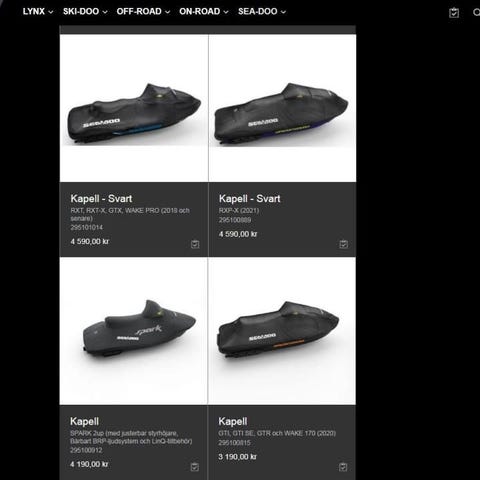480x480 pixels.
Task: Open the Kapell SPARK 2up product title
Action: click(84, 421)
